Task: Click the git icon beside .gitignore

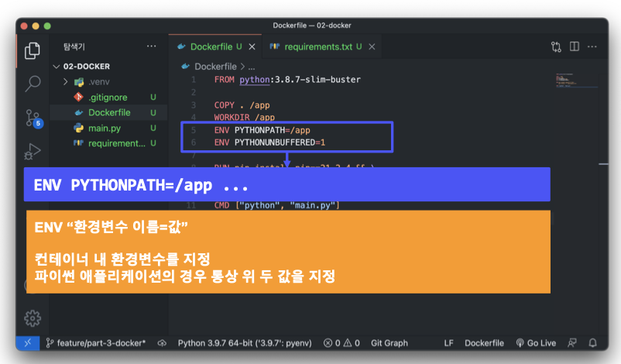Action: [x=78, y=97]
